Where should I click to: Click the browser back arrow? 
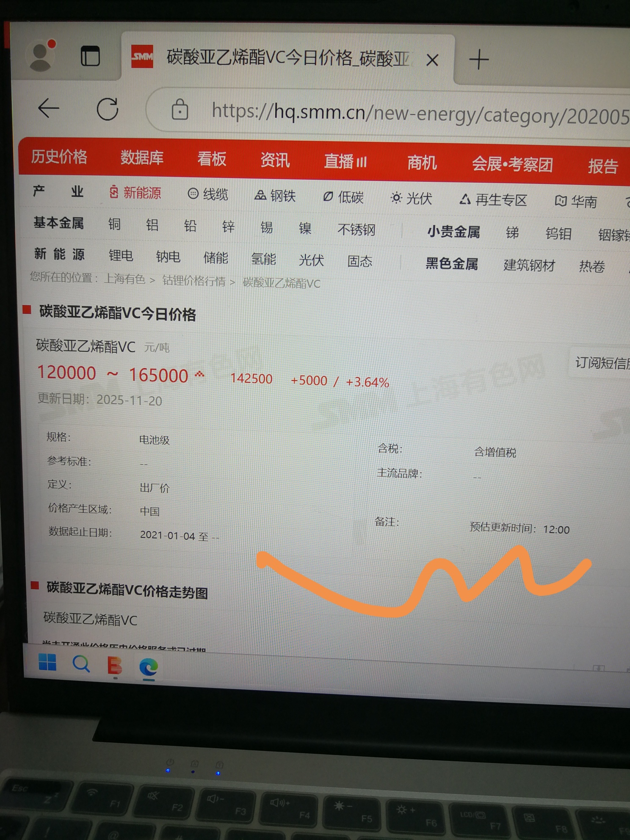(49, 108)
